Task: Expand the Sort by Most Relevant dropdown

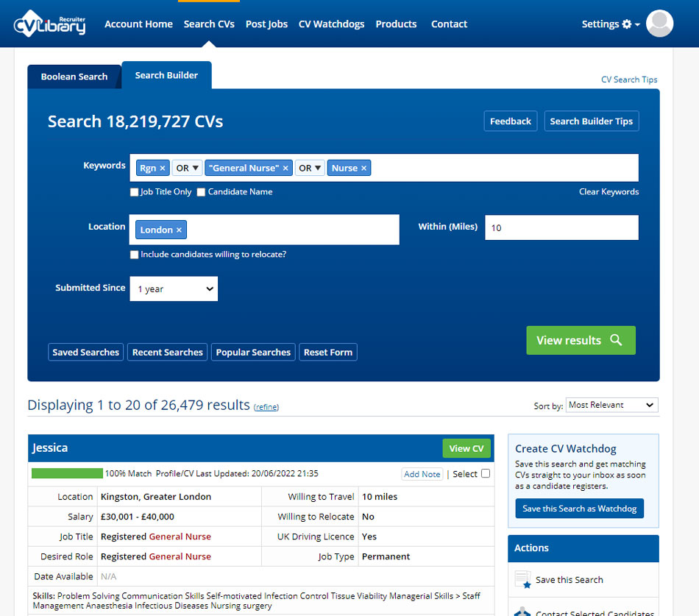Action: click(x=611, y=405)
